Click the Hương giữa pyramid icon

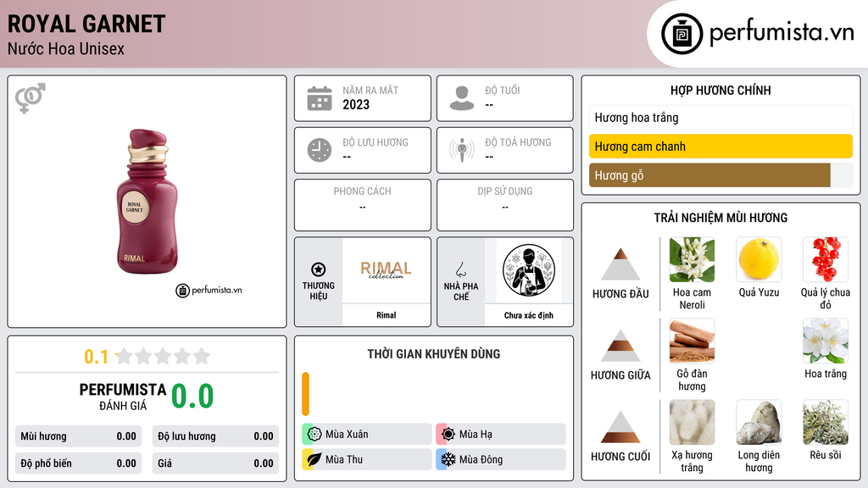(620, 346)
